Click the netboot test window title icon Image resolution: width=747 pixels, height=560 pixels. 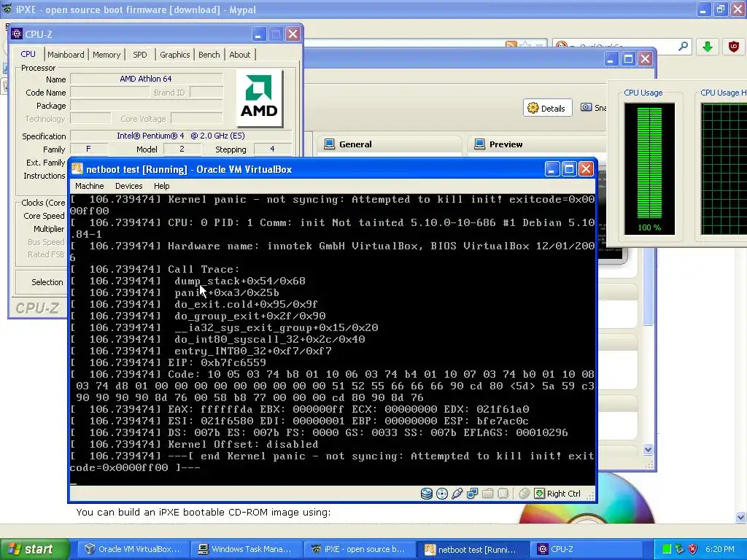77,169
